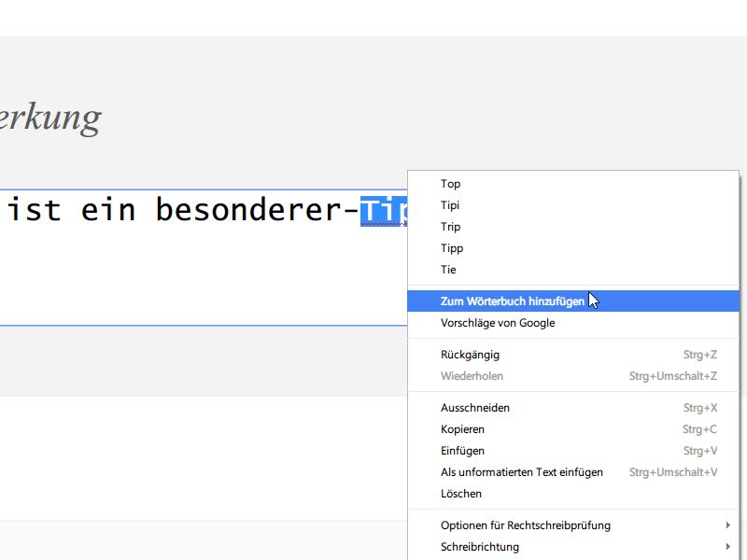Select 'Vorschläge von Google' option
This screenshot has height=560, width=747.
point(573,323)
